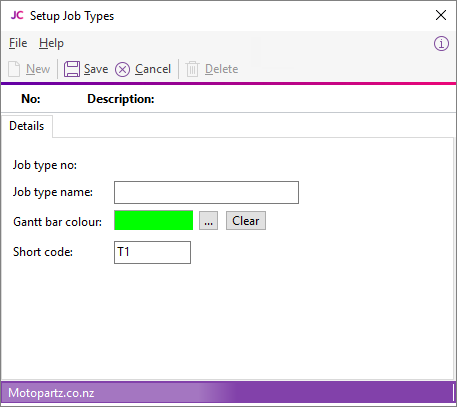Click the Short code field containing T1
This screenshot has width=457, height=407.
(x=152, y=252)
